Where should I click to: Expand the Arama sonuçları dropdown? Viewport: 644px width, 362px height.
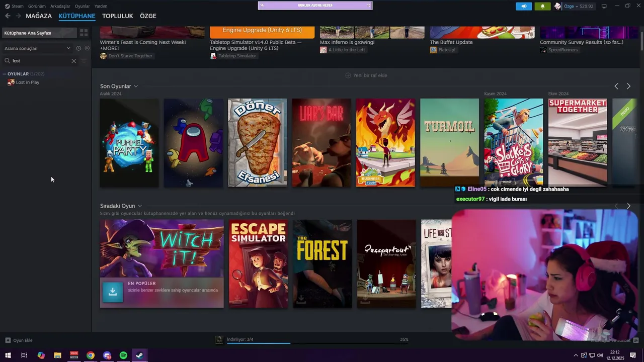pos(68,48)
